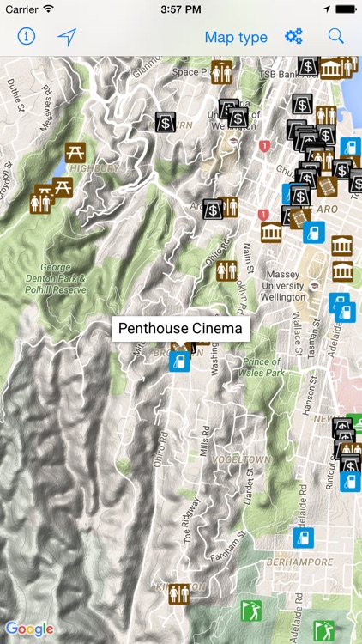The image size is (362, 644).
Task: Open the Map type selector
Action: coord(236,38)
